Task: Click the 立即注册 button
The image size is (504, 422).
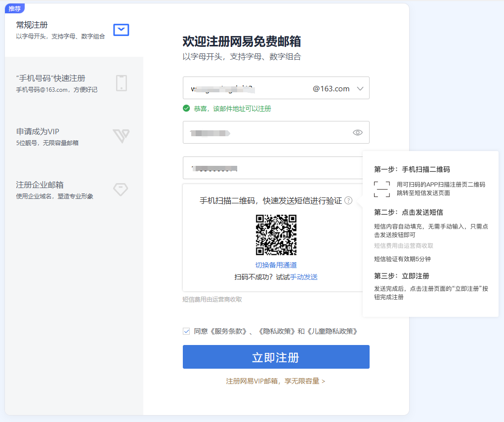Action: [276, 357]
